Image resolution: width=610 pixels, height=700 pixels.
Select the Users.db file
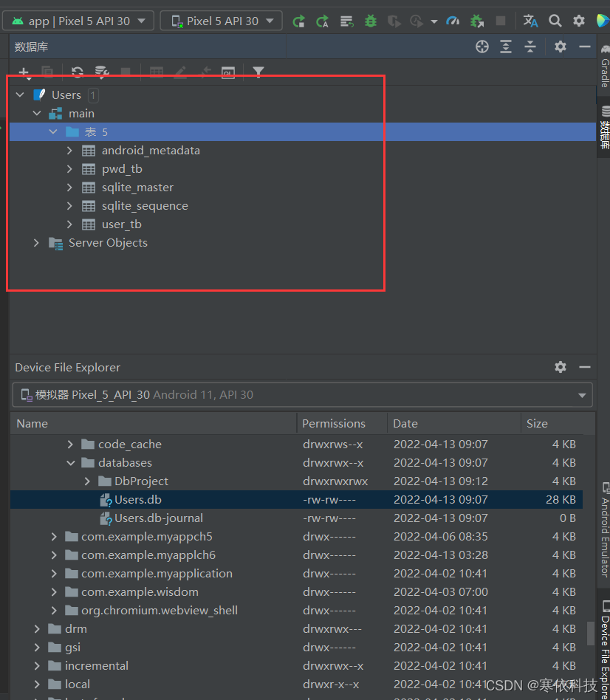(296, 500)
